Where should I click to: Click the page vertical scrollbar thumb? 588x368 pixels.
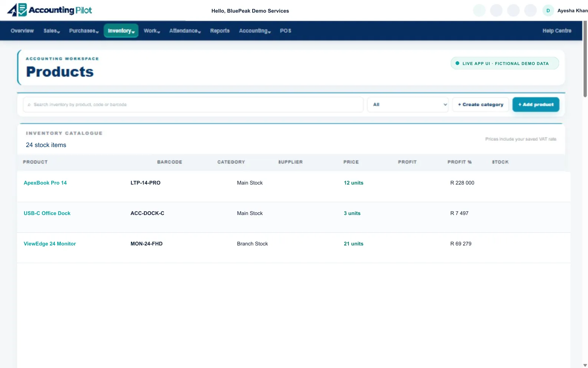click(585, 59)
